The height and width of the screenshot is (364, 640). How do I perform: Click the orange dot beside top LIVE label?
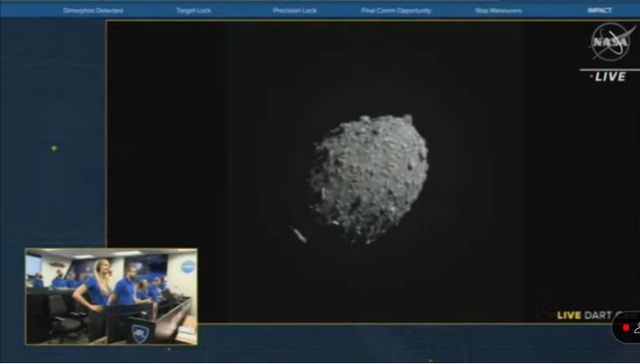591,76
